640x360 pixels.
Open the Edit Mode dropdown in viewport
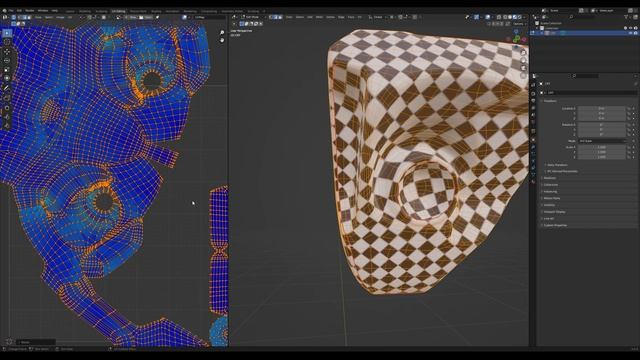click(x=252, y=17)
